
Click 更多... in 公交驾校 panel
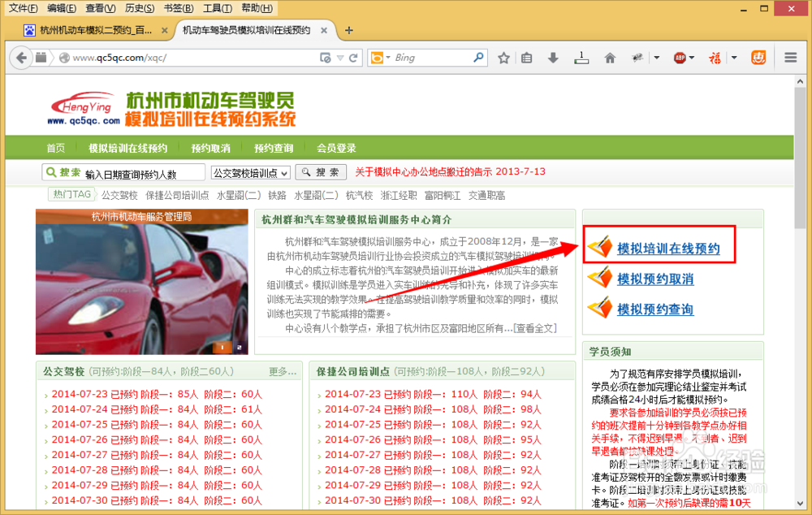tap(283, 371)
